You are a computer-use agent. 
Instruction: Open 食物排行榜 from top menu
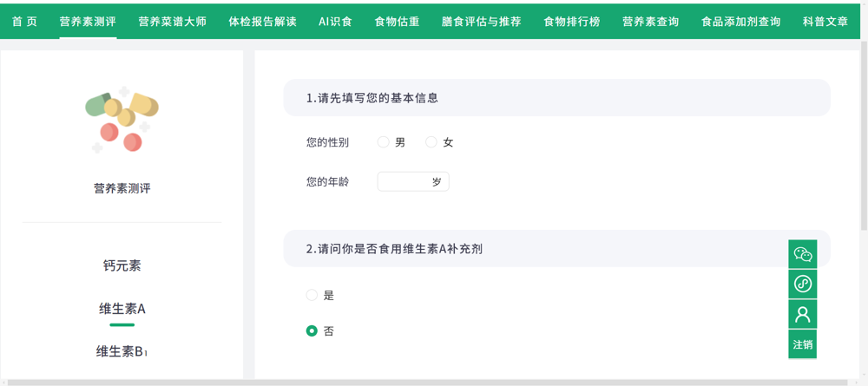pos(571,21)
